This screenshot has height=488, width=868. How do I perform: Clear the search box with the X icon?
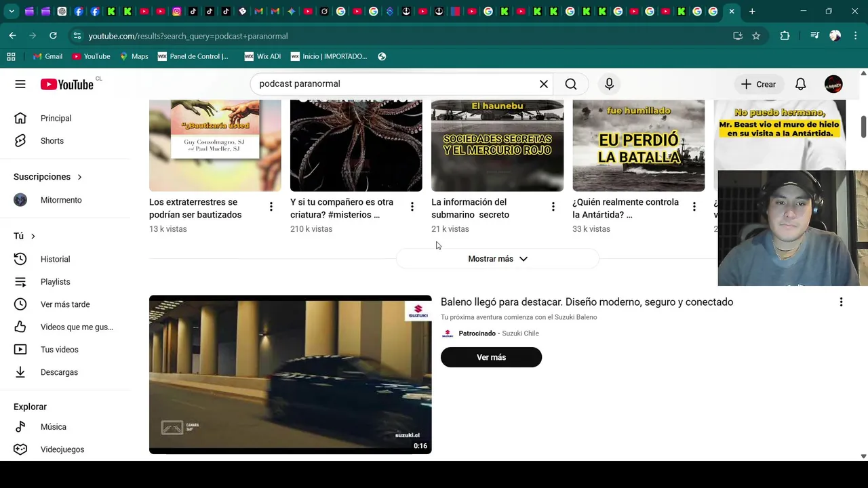544,84
